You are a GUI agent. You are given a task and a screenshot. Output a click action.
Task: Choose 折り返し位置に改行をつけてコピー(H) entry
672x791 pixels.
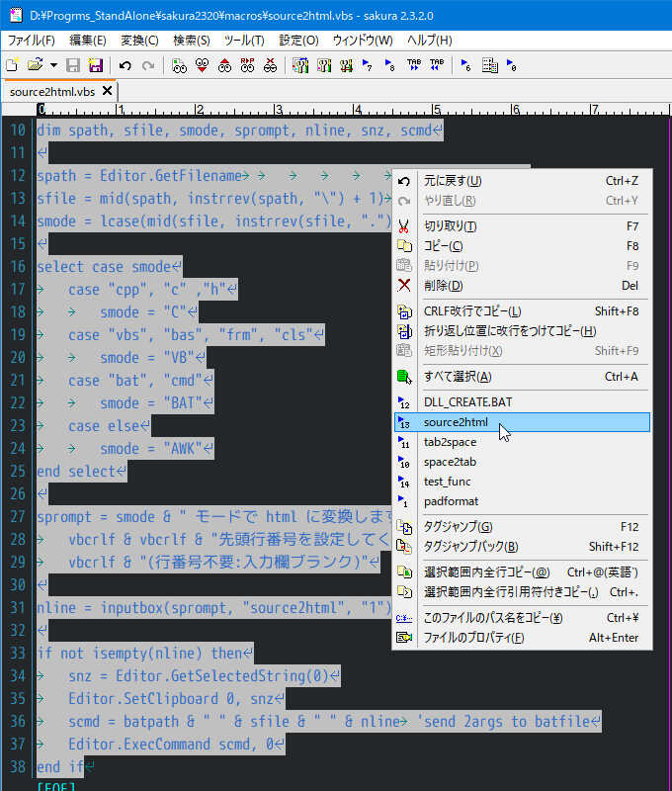(x=522, y=331)
